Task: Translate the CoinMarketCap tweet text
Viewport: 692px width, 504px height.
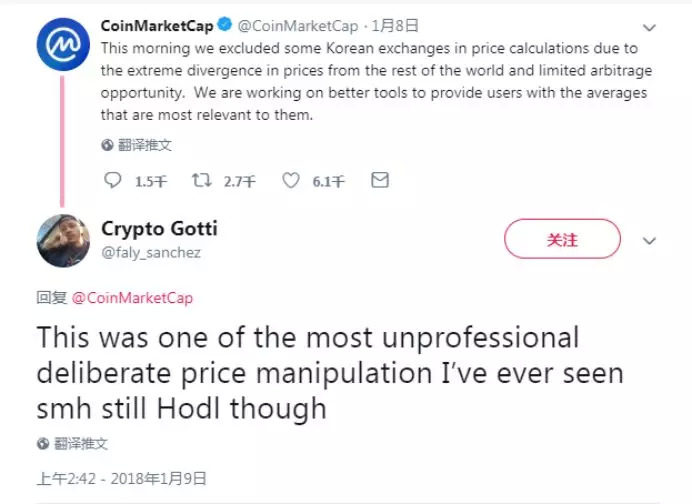Action: (x=145, y=145)
